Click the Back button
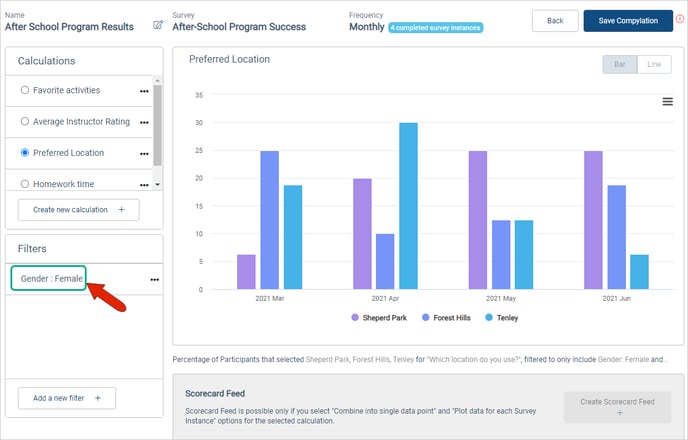Image resolution: width=688 pixels, height=440 pixels. (555, 21)
